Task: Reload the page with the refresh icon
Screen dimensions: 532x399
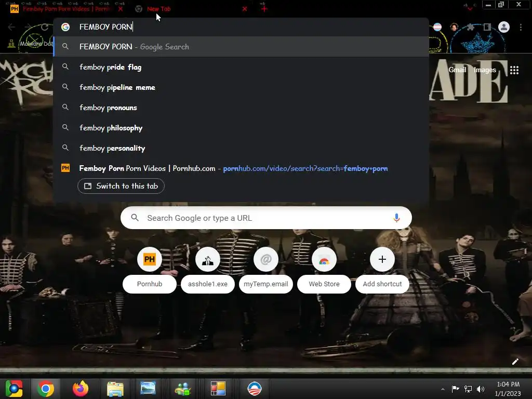Action: [45, 27]
